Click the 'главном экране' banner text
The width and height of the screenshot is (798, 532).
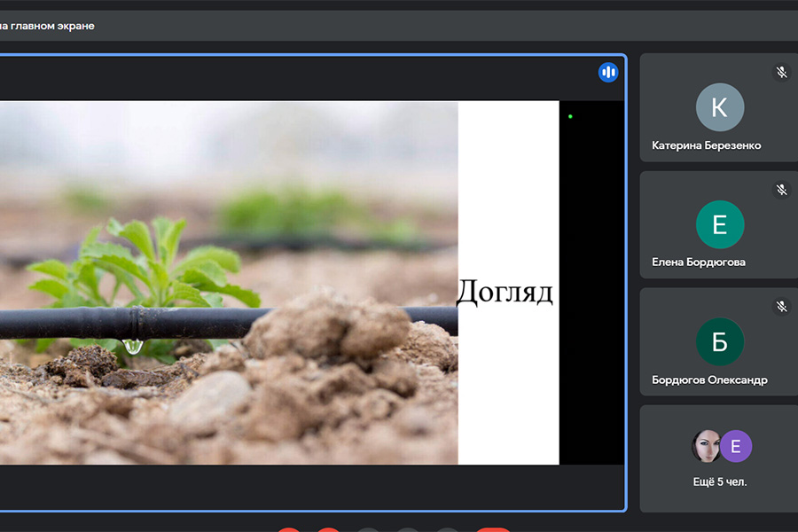tap(52, 26)
